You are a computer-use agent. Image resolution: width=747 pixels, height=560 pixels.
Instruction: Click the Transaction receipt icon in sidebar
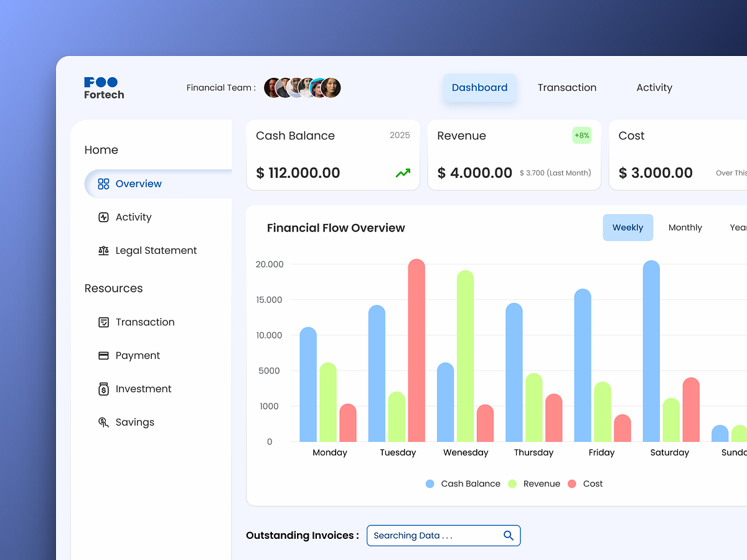tap(103, 322)
